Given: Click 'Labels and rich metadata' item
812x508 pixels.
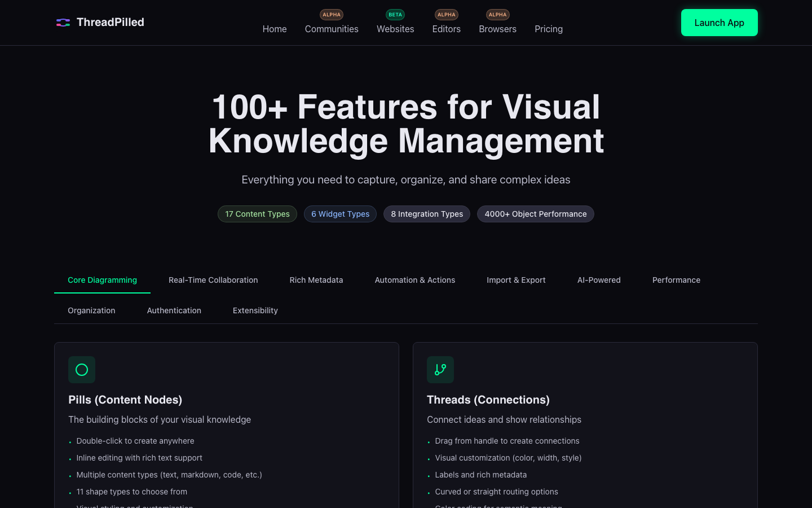Looking at the screenshot, I should [481, 475].
